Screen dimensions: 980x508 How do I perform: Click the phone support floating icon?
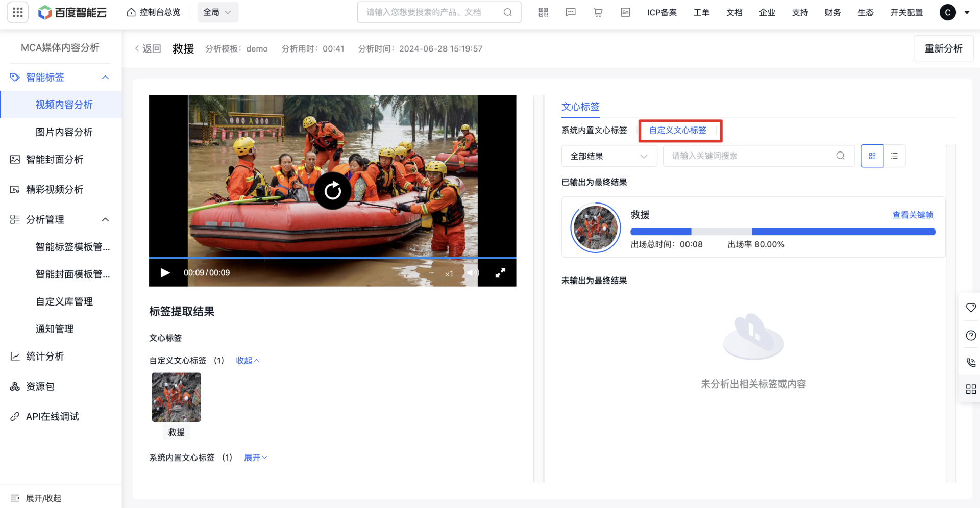tap(971, 362)
